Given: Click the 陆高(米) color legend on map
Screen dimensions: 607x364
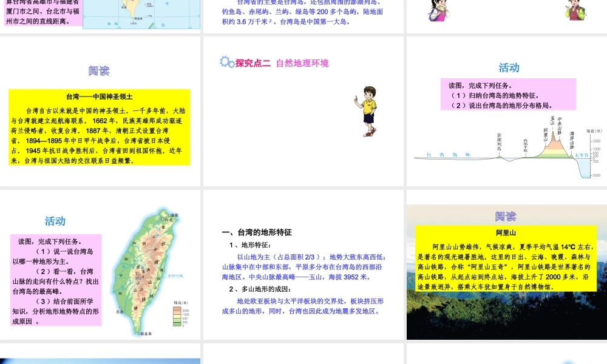Looking at the screenshot, I should pyautogui.click(x=180, y=314).
